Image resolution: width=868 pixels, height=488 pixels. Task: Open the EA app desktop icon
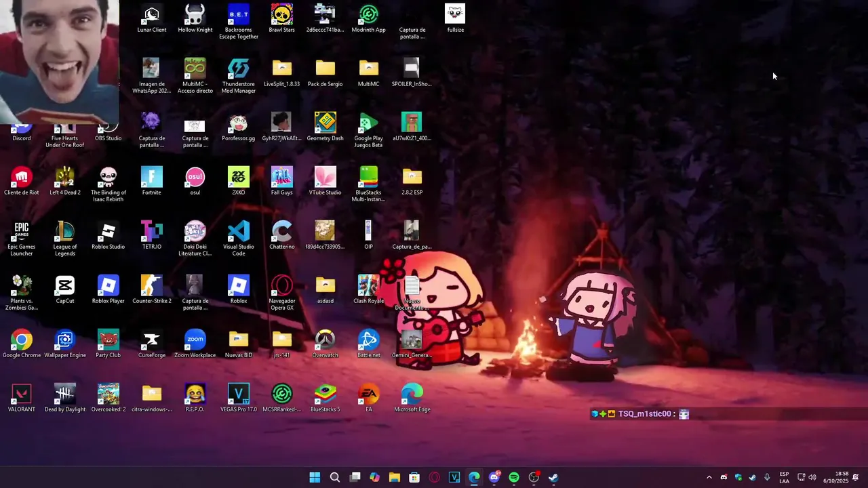(x=369, y=399)
